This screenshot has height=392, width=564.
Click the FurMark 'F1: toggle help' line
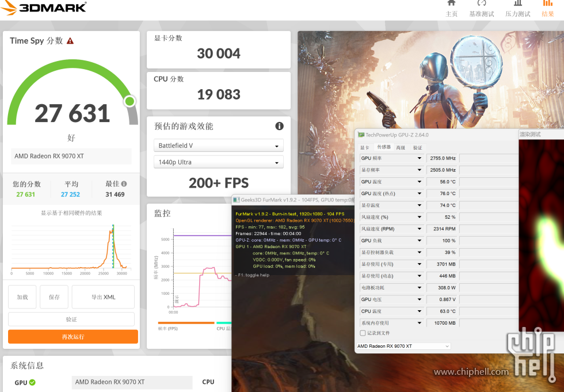pos(253,275)
